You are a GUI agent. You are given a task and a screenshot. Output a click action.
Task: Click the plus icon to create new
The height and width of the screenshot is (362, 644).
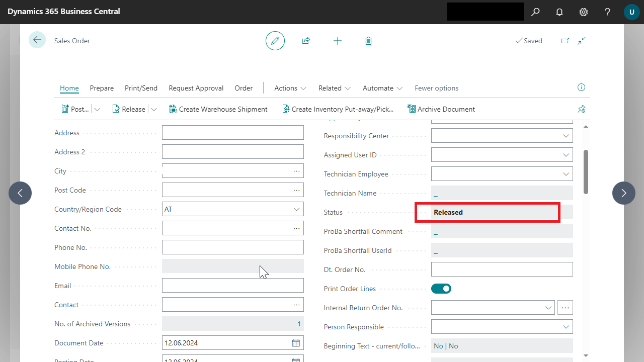coord(338,41)
